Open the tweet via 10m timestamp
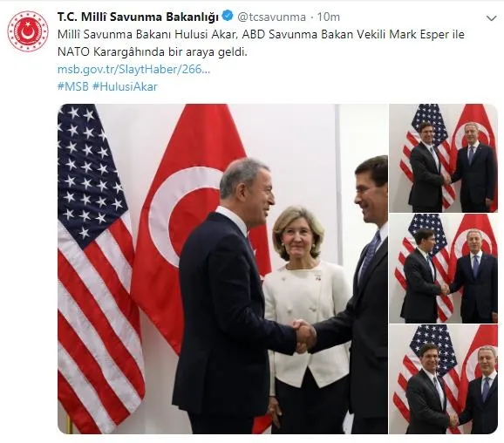The image size is (504, 443). pyautogui.click(x=329, y=17)
